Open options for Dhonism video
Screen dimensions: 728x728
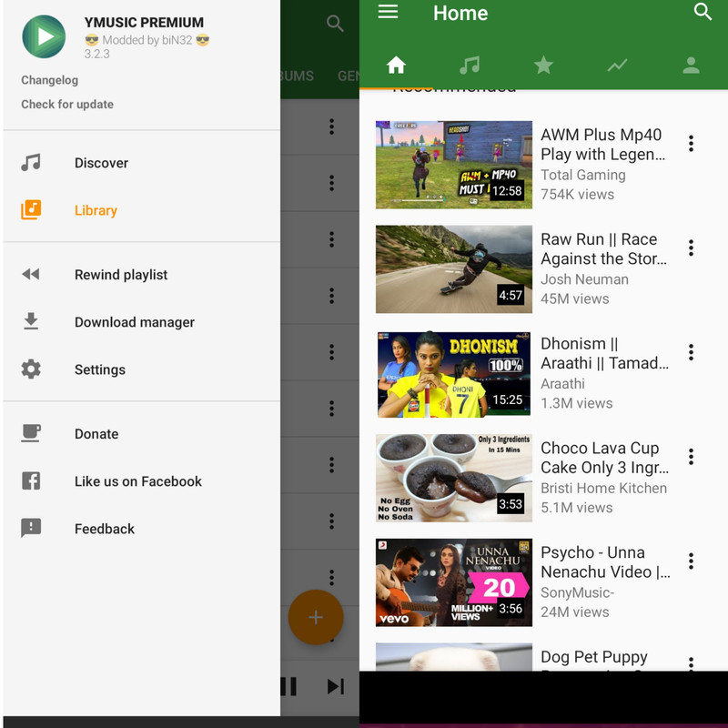(x=691, y=352)
